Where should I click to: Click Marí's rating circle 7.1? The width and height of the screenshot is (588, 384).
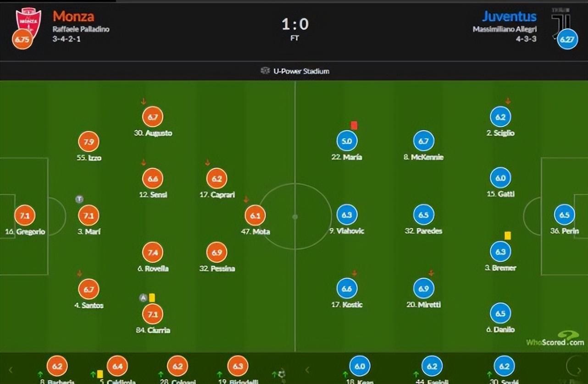(x=89, y=215)
